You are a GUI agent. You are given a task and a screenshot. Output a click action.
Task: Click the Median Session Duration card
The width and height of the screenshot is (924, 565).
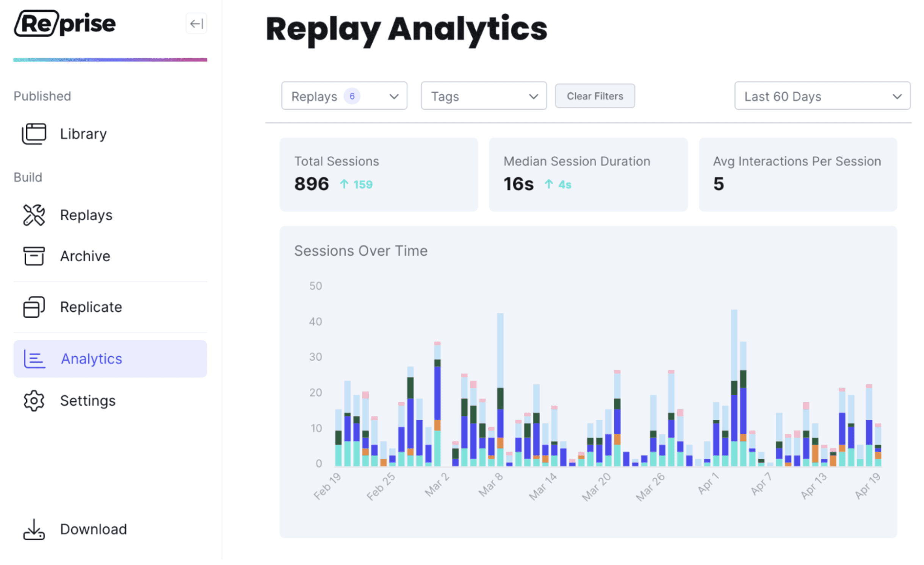pyautogui.click(x=587, y=174)
